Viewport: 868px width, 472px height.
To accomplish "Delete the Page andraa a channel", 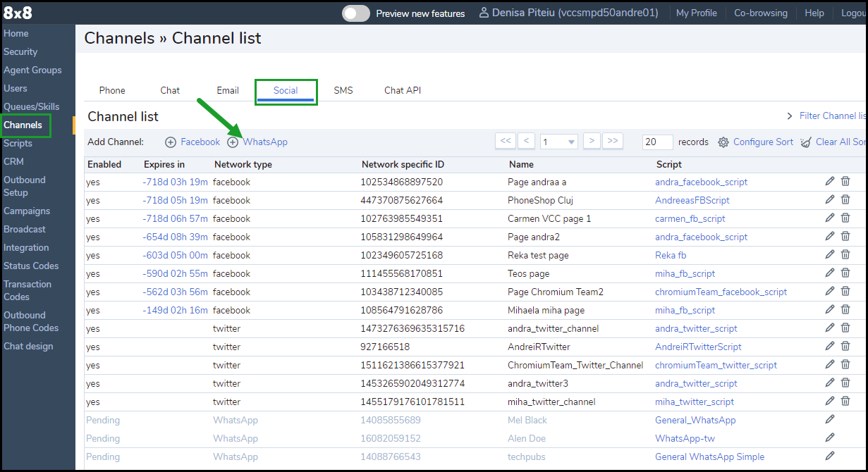I will [x=845, y=181].
